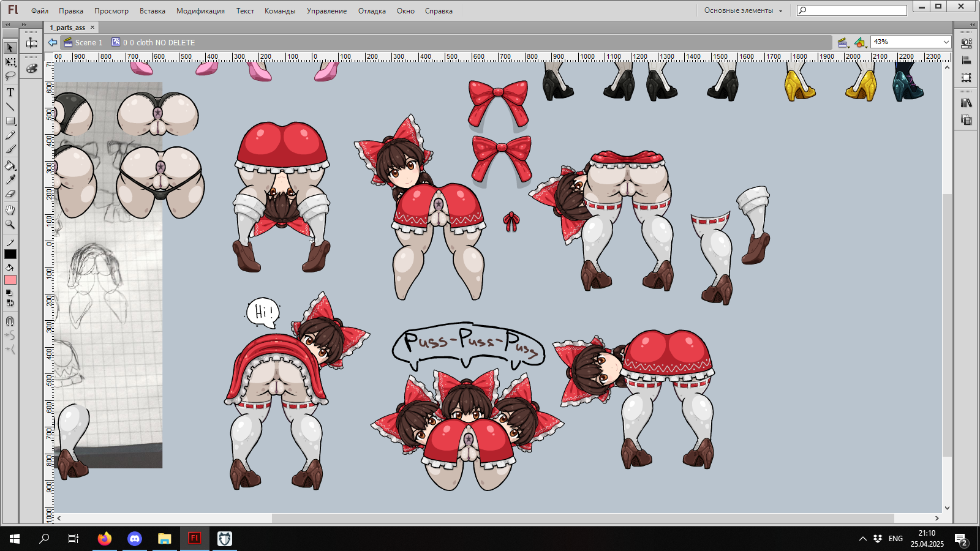Open the Основные элементы workspace dropdown
Screen dimensions: 980x551
tap(743, 10)
